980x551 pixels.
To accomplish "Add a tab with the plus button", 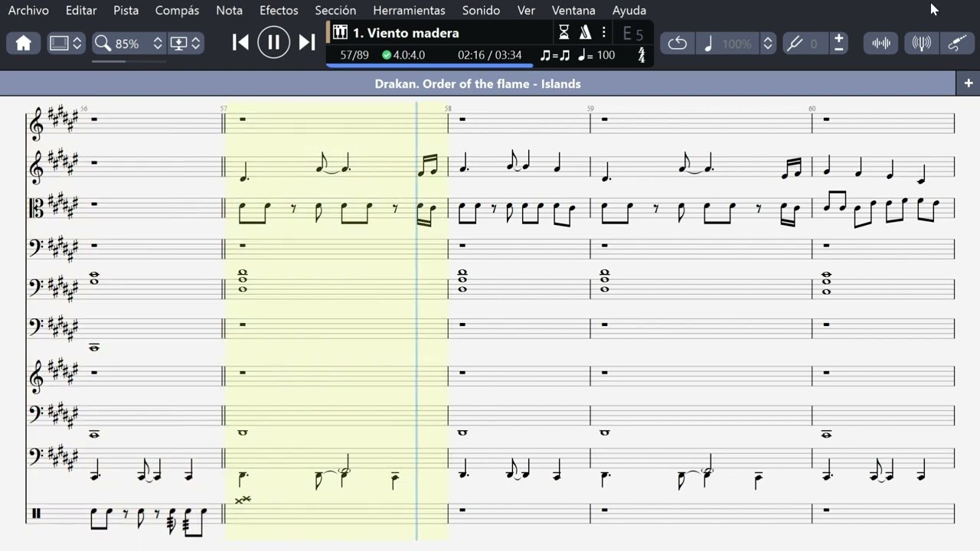I will click(969, 83).
